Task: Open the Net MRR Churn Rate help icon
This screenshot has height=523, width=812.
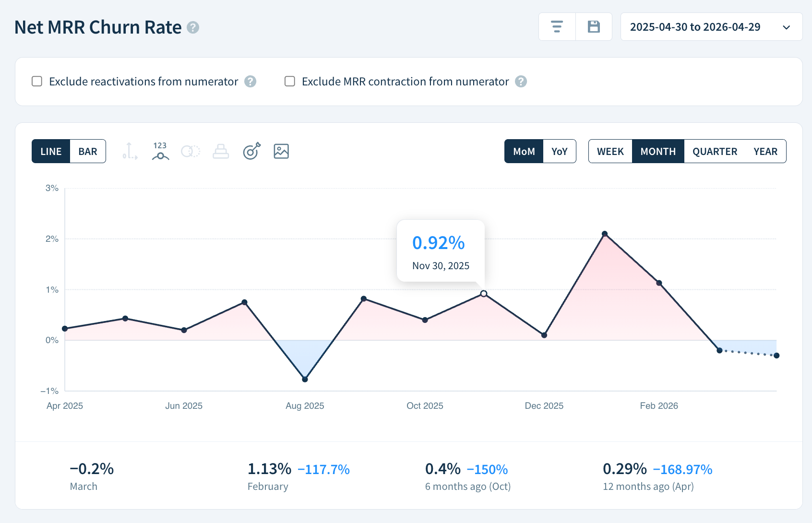Action: click(193, 28)
